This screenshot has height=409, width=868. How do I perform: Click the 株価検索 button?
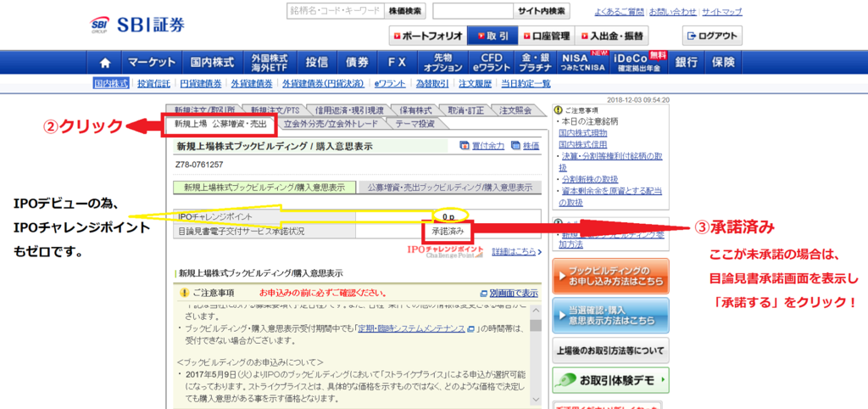click(x=405, y=10)
